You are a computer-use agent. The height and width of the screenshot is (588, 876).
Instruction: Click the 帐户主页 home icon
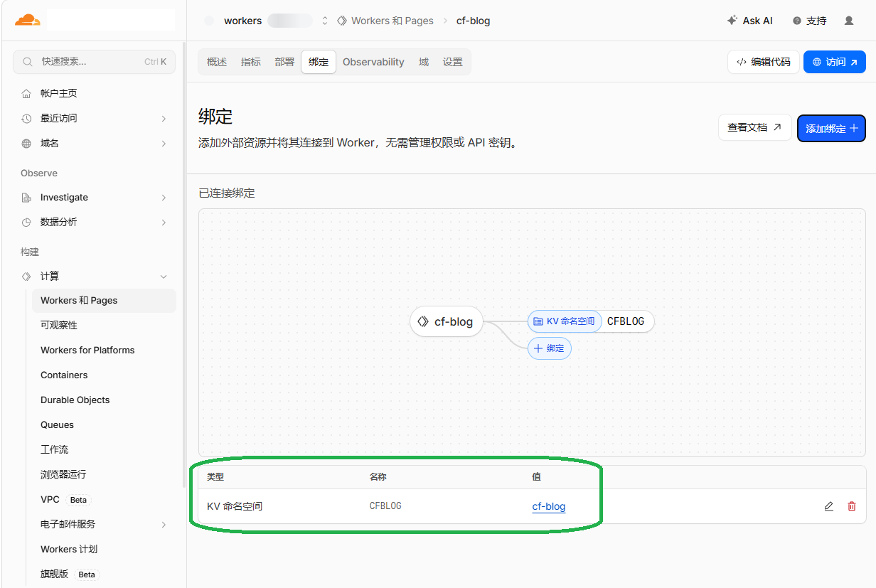26,93
